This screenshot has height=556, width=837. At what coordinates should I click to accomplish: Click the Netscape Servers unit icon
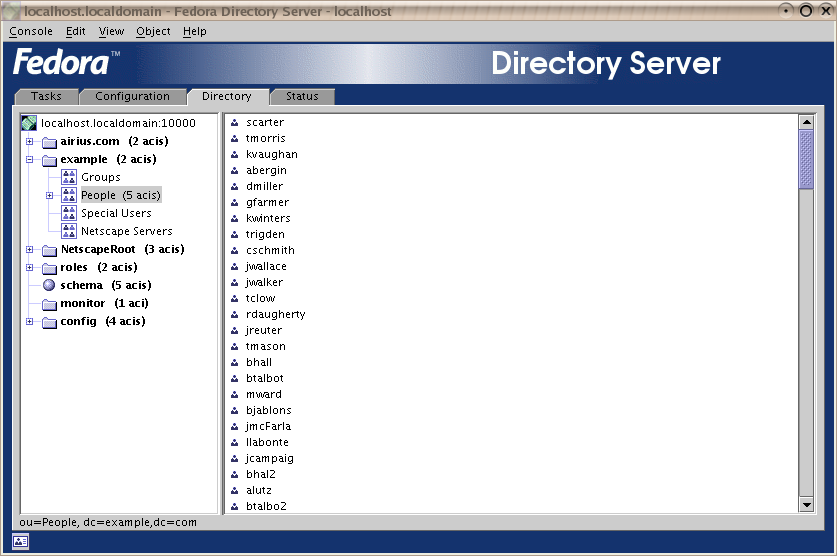click(69, 231)
